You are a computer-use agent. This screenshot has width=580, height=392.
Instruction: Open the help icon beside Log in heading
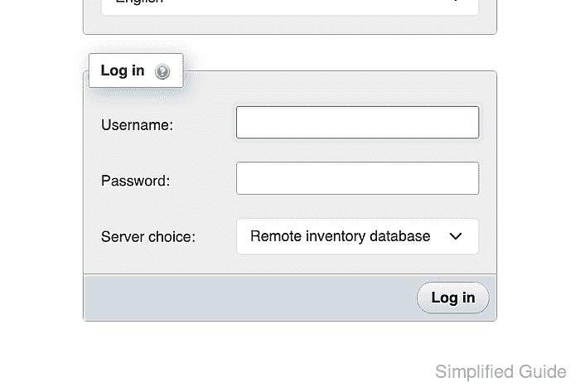[x=162, y=71]
